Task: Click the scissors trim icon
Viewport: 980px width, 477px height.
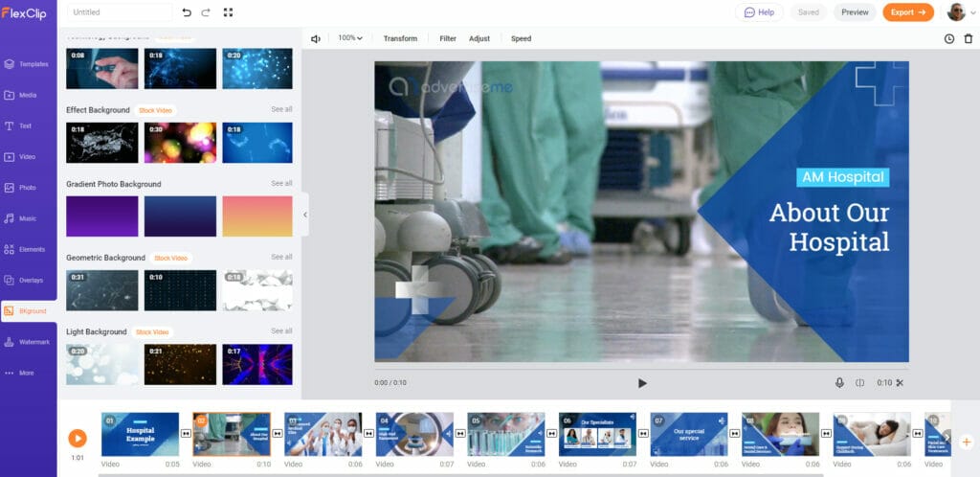Action: coord(900,382)
